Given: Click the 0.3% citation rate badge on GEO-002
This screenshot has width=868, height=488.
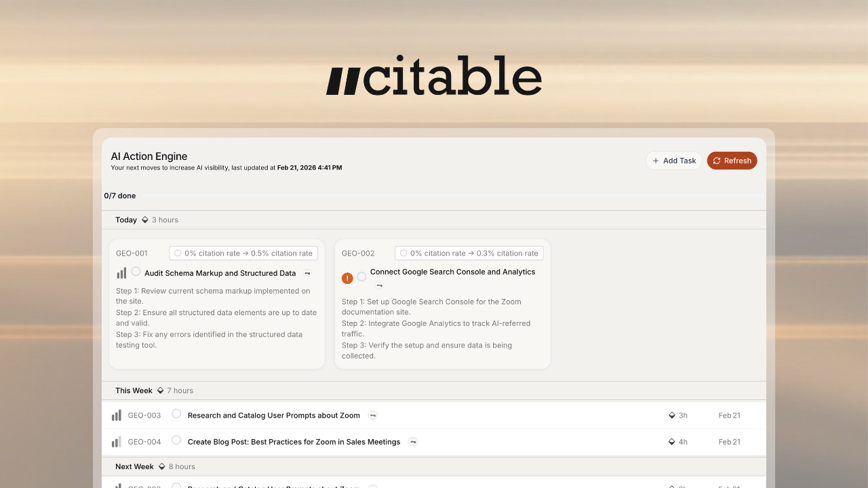Looking at the screenshot, I should tap(469, 253).
